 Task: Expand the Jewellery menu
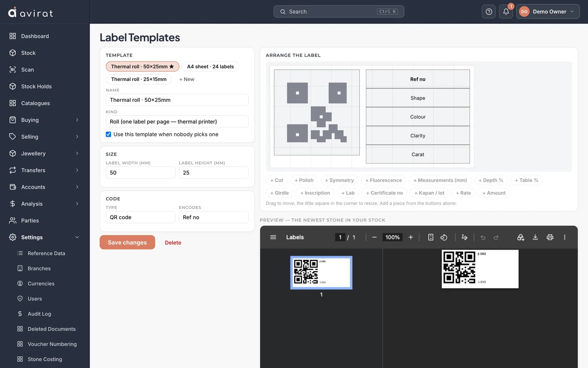45,153
